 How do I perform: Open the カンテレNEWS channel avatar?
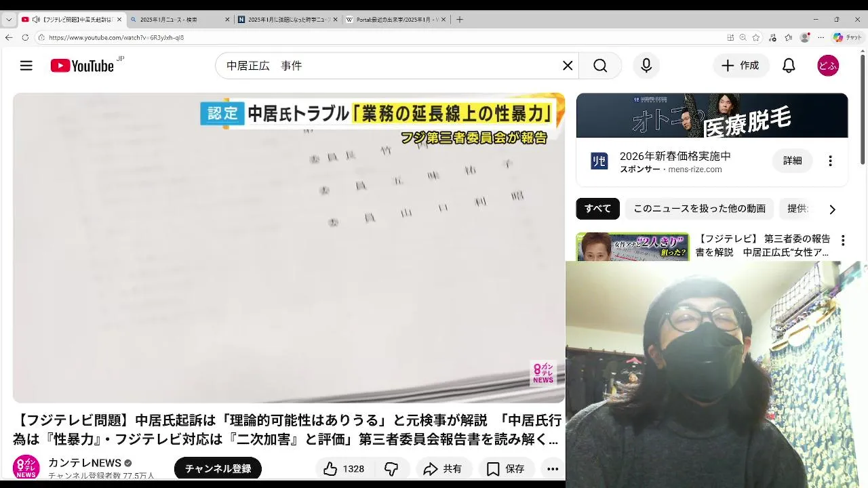pyautogui.click(x=26, y=468)
